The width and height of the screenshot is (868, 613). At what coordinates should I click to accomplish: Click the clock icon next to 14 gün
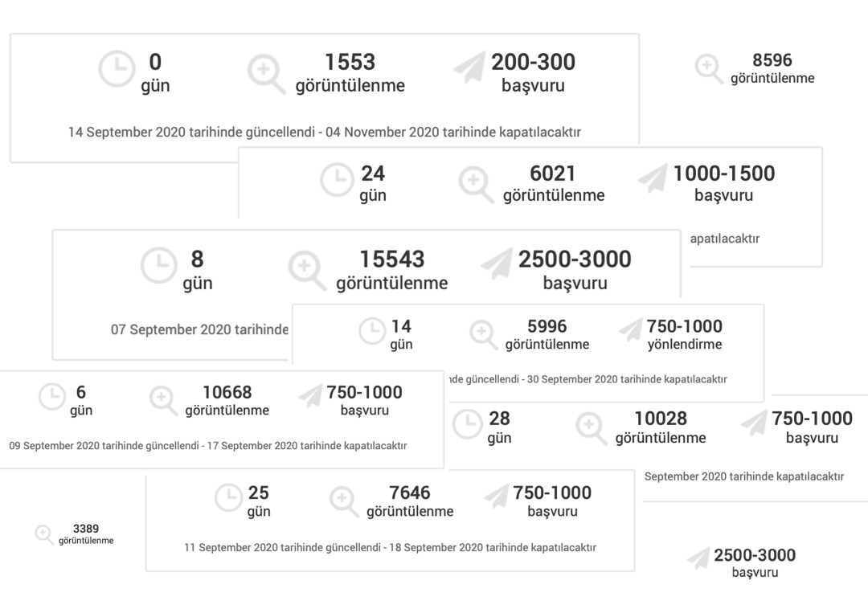(371, 331)
